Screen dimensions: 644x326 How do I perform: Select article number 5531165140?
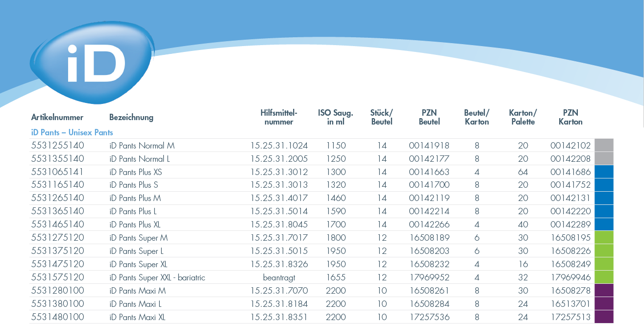point(58,185)
